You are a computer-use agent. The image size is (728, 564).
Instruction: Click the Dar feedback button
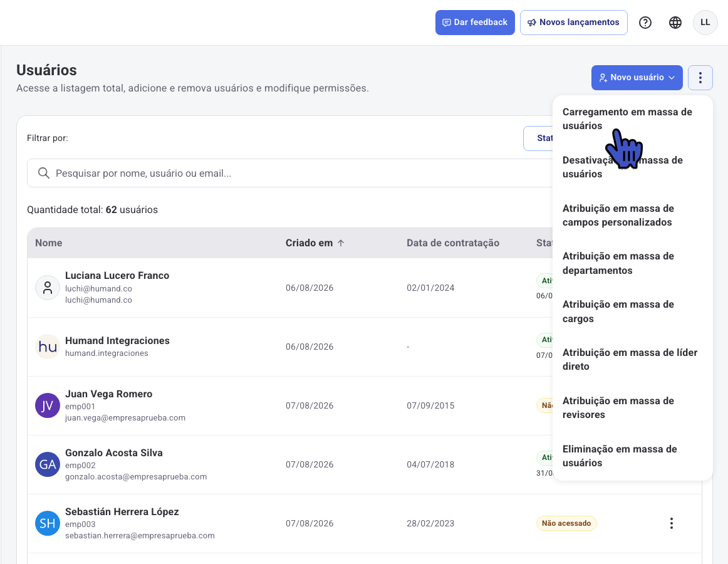pos(475,23)
